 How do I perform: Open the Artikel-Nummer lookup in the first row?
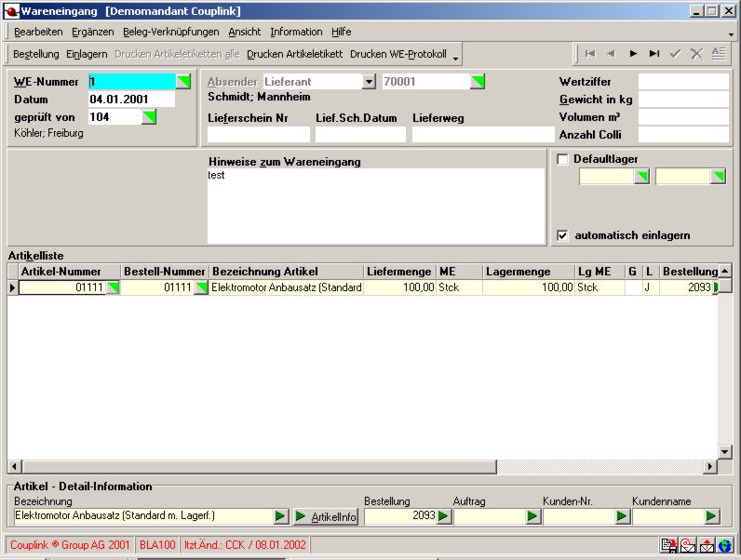coord(113,288)
